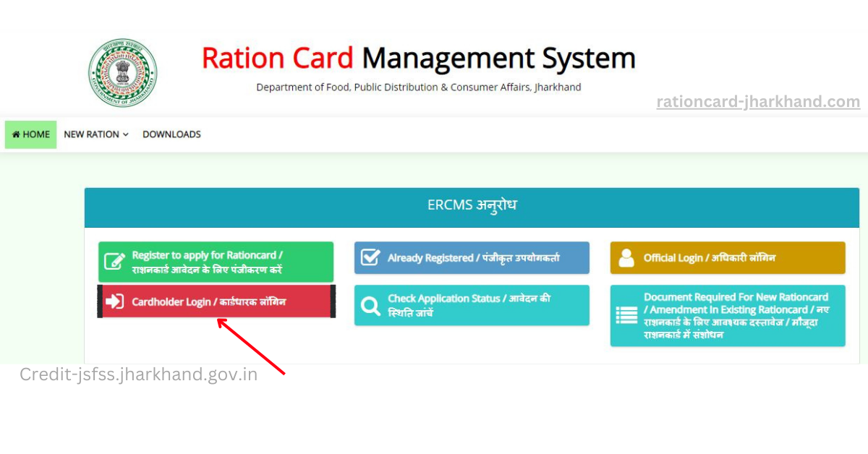Click the teal ERCMS header bar
Screen dimensions: 868x454
pos(471,205)
